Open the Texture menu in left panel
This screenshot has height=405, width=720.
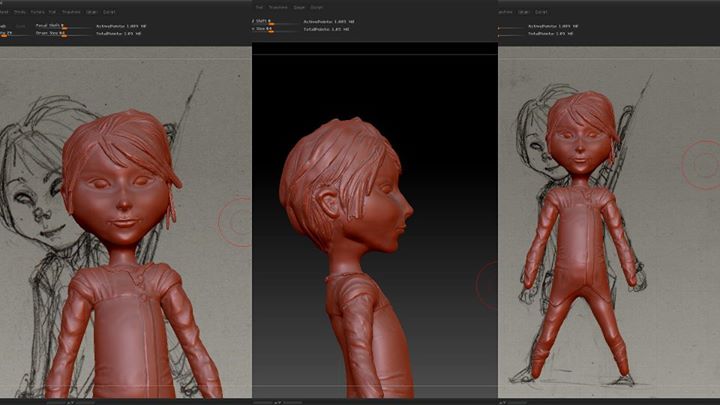(37, 11)
